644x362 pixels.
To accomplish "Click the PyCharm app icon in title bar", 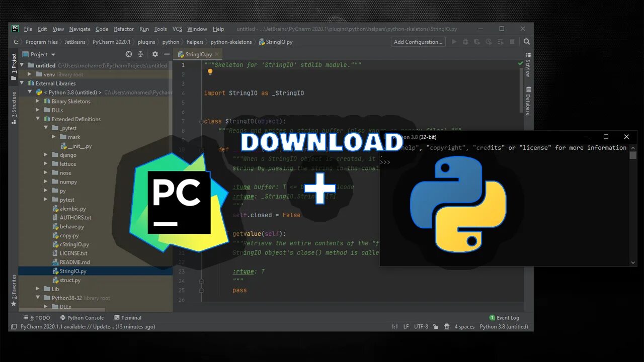I will pos(16,29).
